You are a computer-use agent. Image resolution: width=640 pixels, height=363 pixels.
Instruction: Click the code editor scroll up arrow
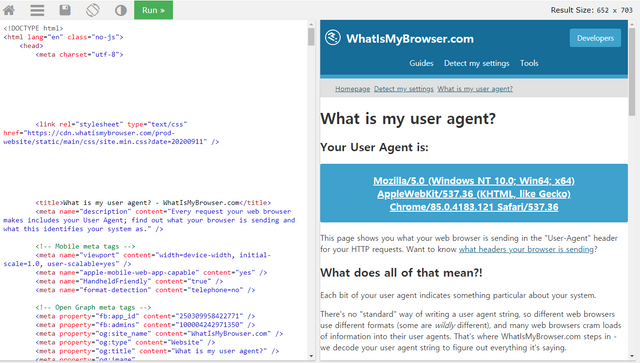click(311, 24)
